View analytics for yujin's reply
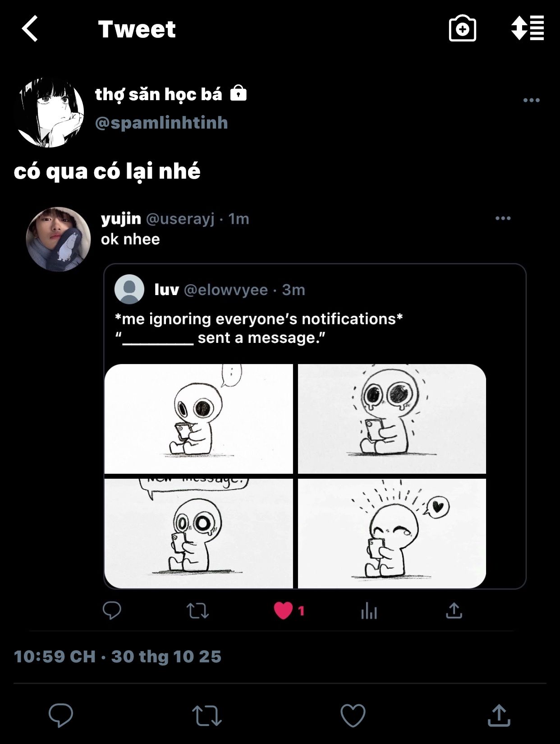560x744 pixels. (x=369, y=611)
